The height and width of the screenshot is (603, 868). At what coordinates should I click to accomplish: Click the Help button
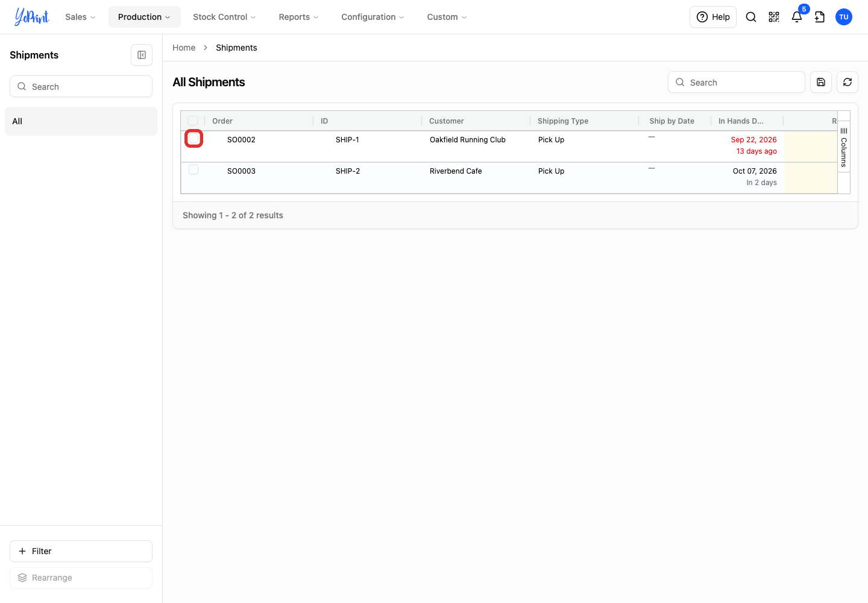[713, 17]
